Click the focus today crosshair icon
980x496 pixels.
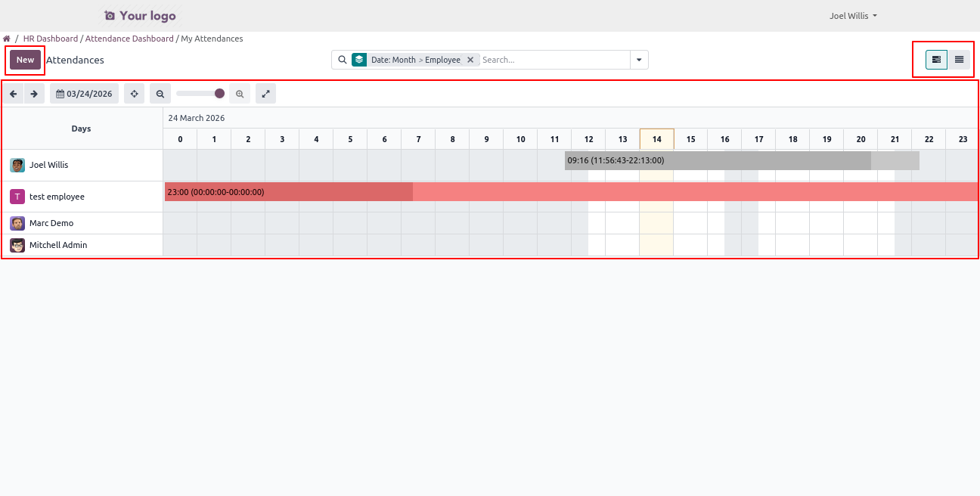(134, 94)
